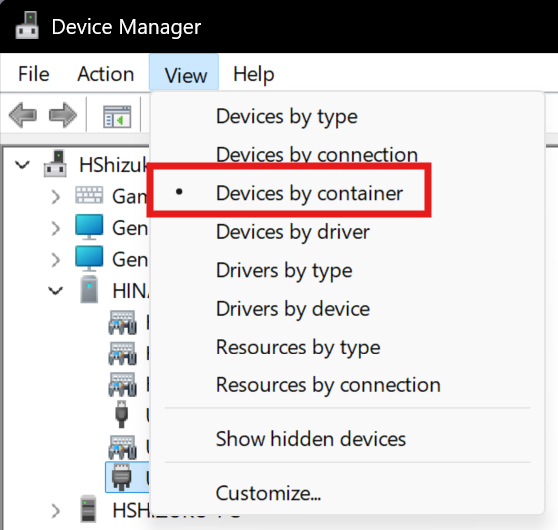Expand the HSH container node
This screenshot has height=530, width=558.
tap(56, 511)
